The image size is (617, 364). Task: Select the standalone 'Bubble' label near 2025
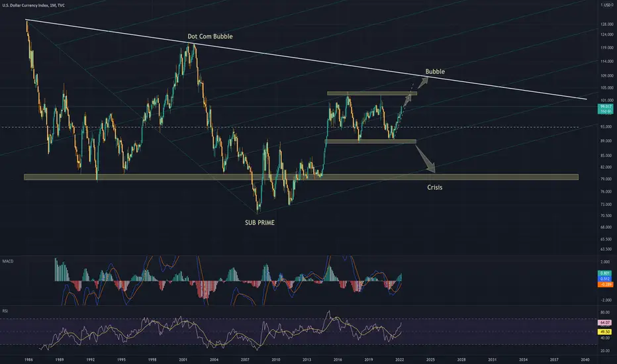(x=435, y=71)
